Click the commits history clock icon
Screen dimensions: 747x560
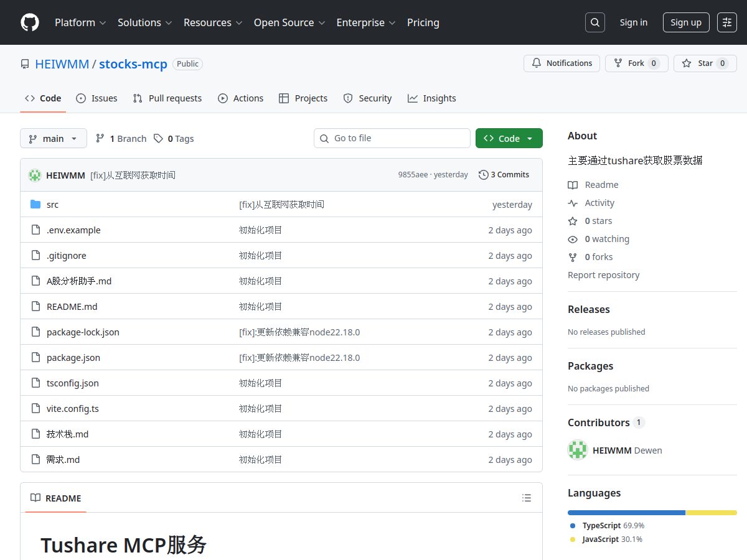tap(483, 175)
